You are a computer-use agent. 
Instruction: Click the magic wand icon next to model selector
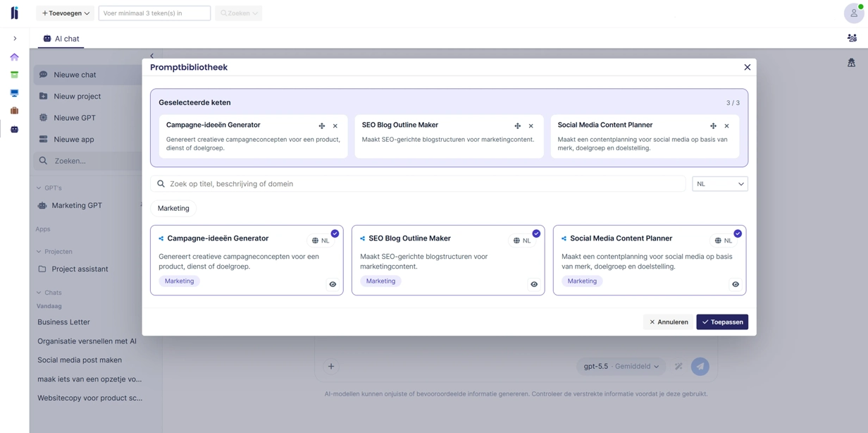(x=678, y=367)
